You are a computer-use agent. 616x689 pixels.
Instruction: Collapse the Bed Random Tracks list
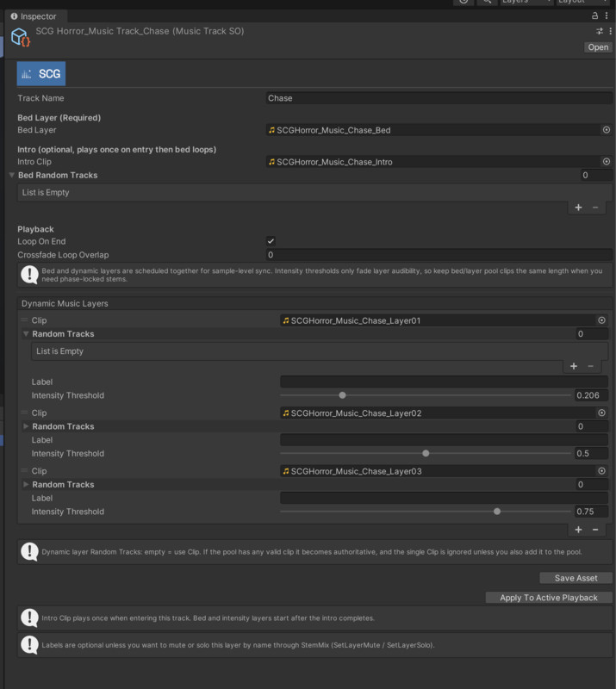click(12, 175)
